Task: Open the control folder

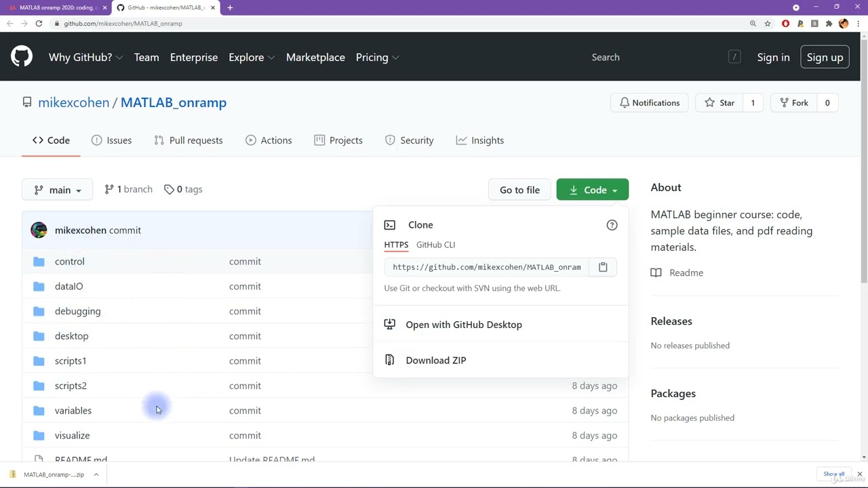Action: point(70,262)
